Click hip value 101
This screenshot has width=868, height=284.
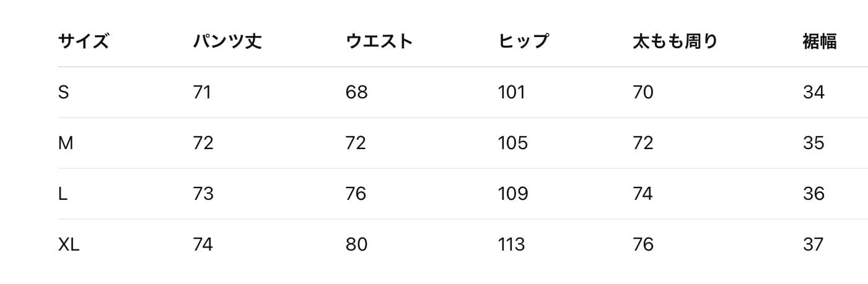click(x=511, y=92)
